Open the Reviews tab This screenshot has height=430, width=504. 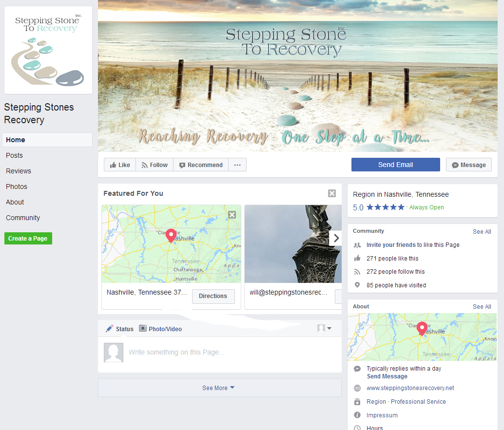pos(18,171)
